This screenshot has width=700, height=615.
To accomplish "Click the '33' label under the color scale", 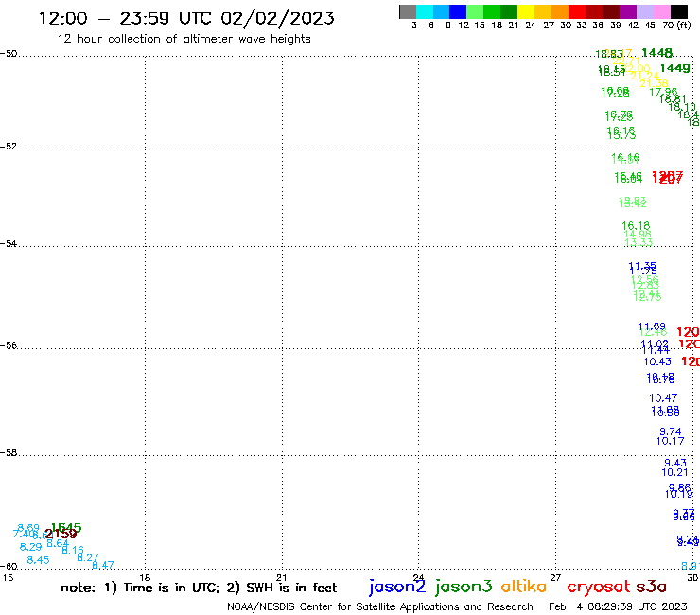I will [582, 25].
